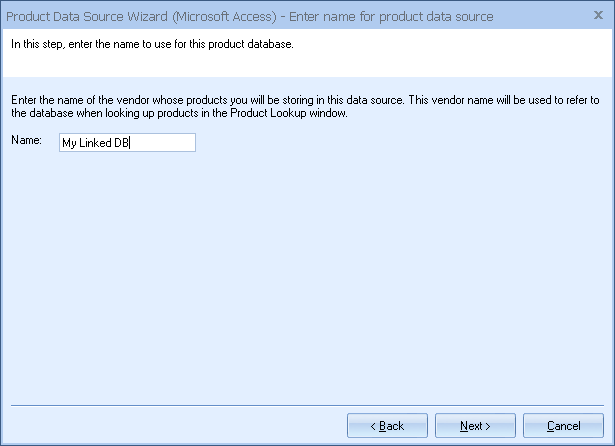Click the horizontal separator above the buttons
The height and width of the screenshot is (446, 615).
(x=307, y=405)
